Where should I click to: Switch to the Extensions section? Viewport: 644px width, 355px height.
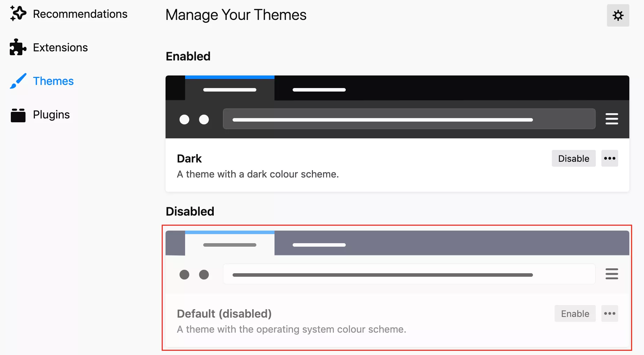[x=60, y=47]
